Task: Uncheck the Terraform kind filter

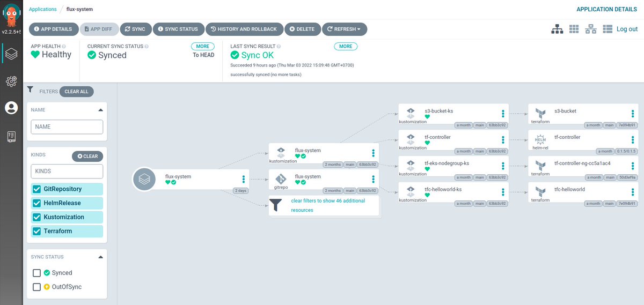Action: point(37,231)
